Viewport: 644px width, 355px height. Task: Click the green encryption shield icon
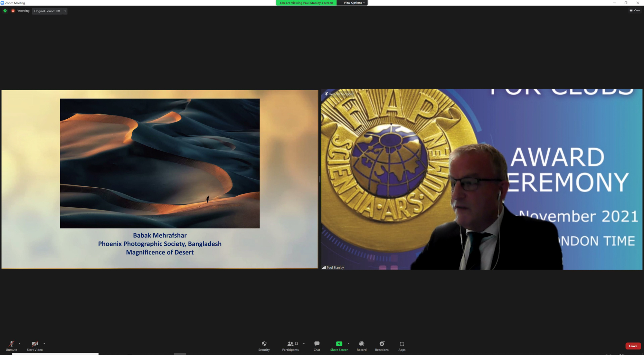5,11
